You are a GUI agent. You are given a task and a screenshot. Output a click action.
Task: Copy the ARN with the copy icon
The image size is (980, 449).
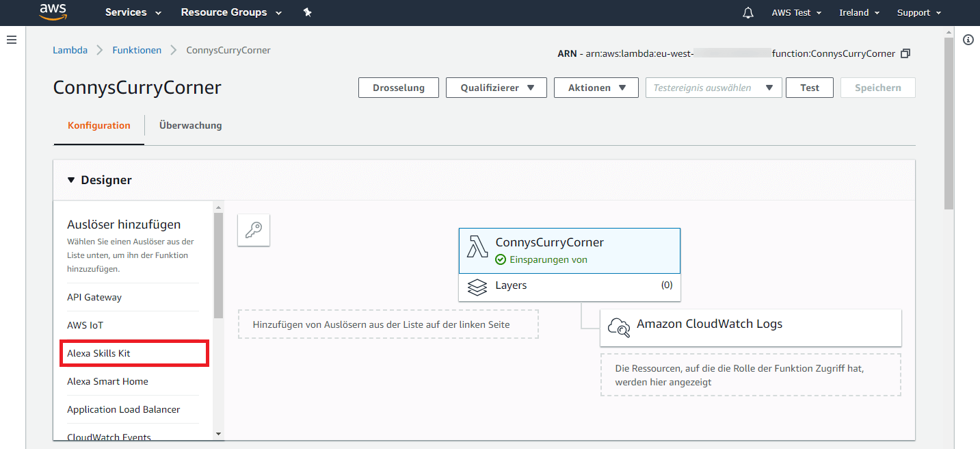[x=905, y=53]
